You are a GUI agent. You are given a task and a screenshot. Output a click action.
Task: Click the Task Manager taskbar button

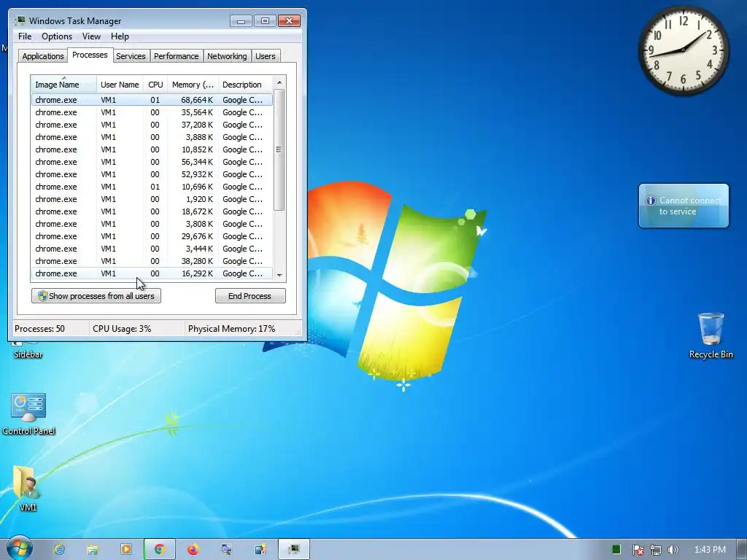[294, 549]
